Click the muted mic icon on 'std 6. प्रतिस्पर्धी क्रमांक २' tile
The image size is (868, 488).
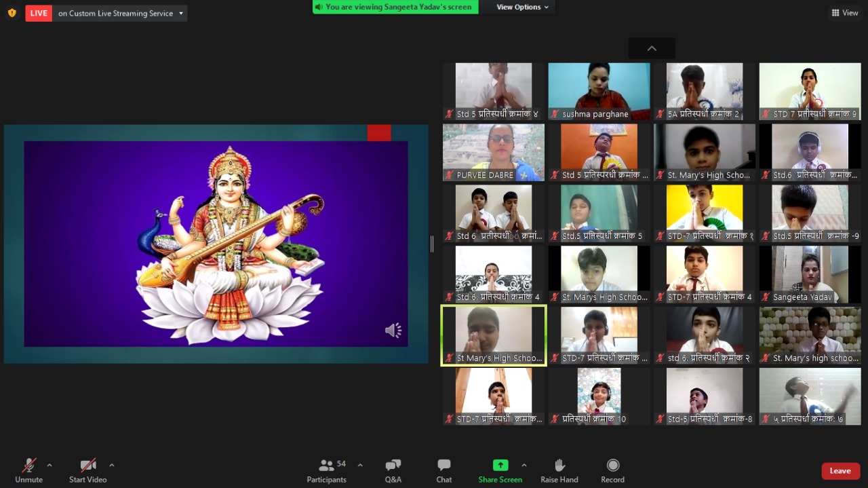coord(660,358)
